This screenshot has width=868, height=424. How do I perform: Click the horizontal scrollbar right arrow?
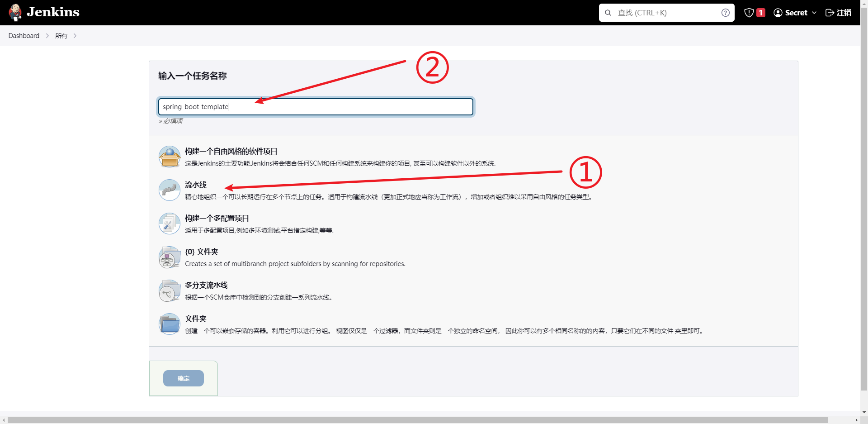(856, 420)
